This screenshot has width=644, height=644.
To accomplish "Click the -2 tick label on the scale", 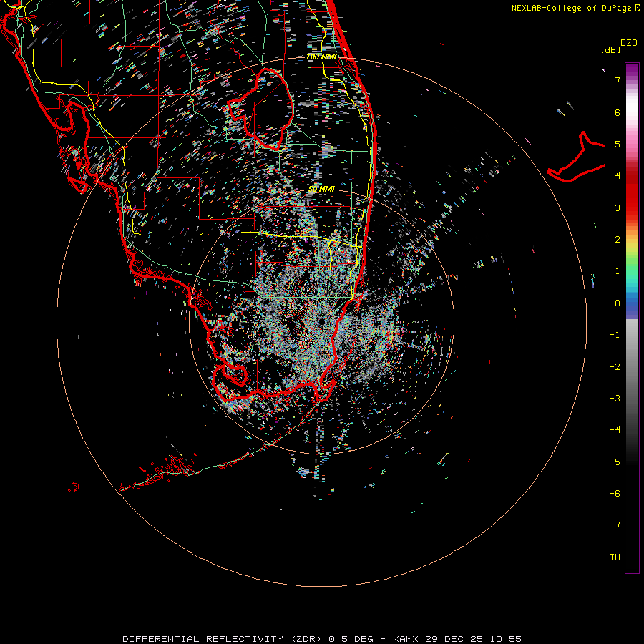I will pos(615,367).
